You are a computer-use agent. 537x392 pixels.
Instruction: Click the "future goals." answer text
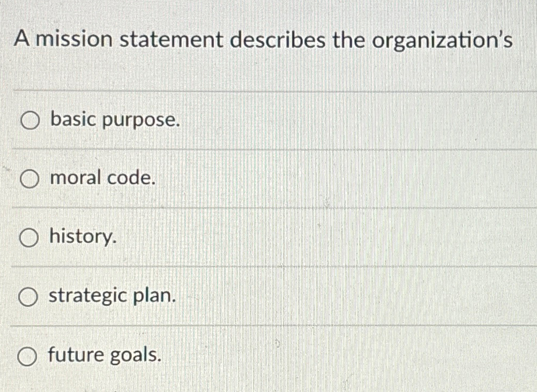pyautogui.click(x=105, y=355)
